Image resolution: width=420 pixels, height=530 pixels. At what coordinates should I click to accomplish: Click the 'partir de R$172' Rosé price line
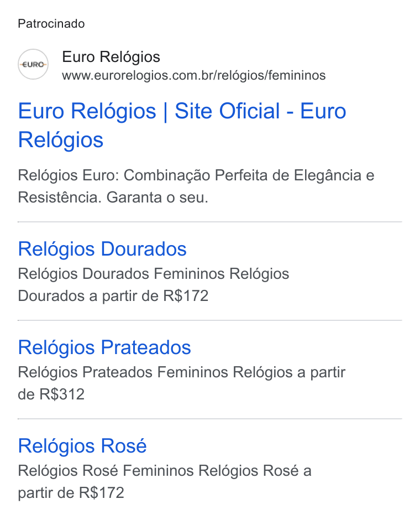point(71,493)
